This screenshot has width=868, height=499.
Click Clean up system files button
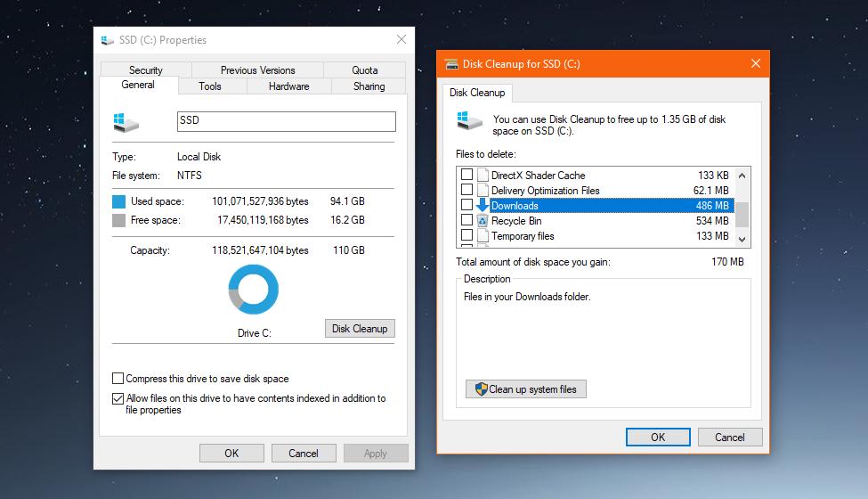click(526, 389)
